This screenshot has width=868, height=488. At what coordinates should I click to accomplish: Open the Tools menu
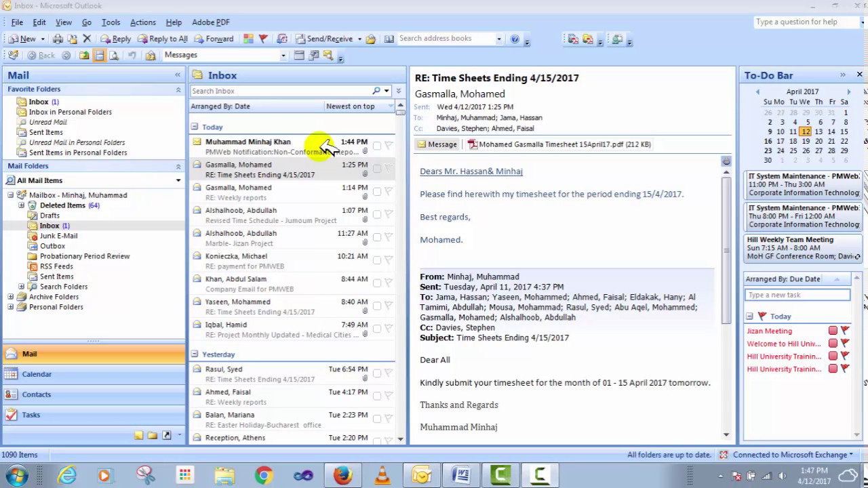pos(111,22)
